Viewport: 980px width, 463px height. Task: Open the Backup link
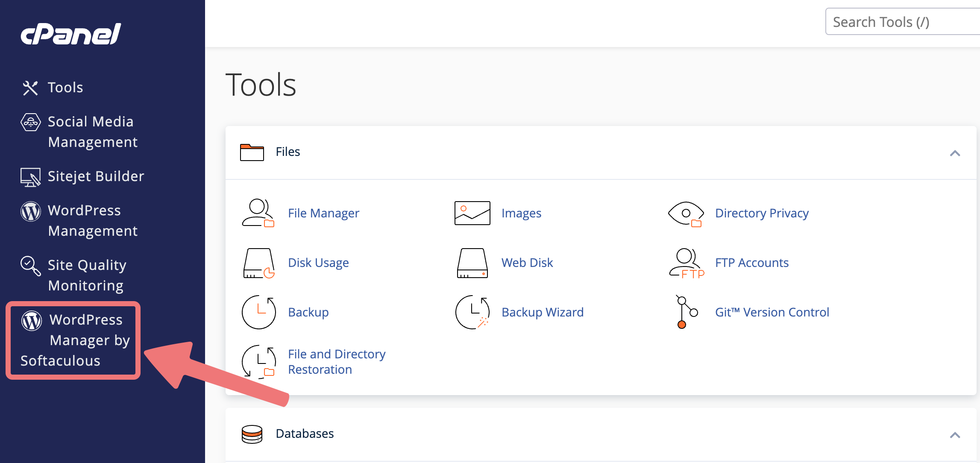(308, 312)
